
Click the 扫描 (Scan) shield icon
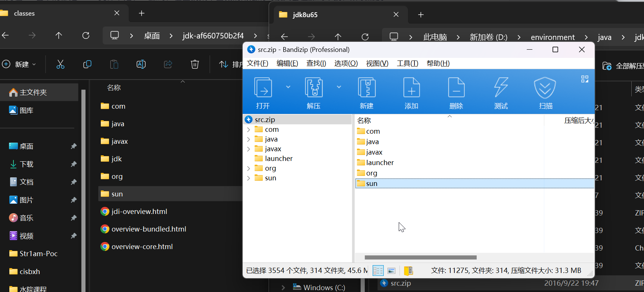click(x=545, y=88)
